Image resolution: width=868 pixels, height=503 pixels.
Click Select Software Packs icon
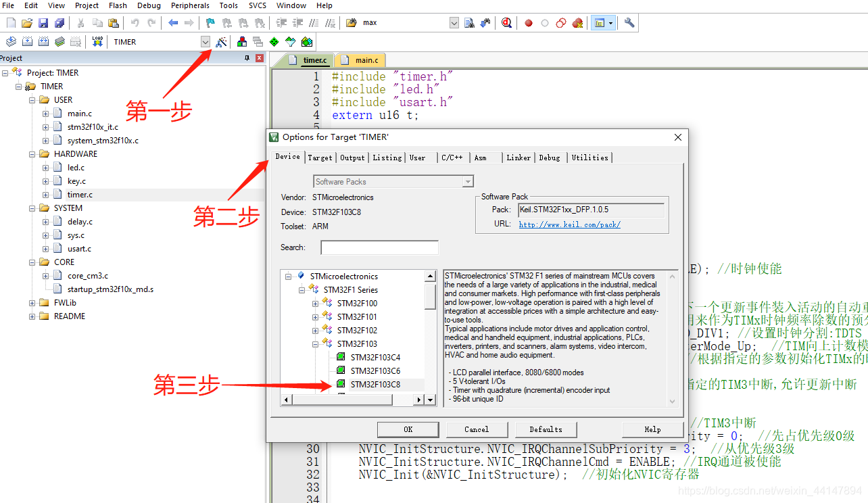[290, 42]
